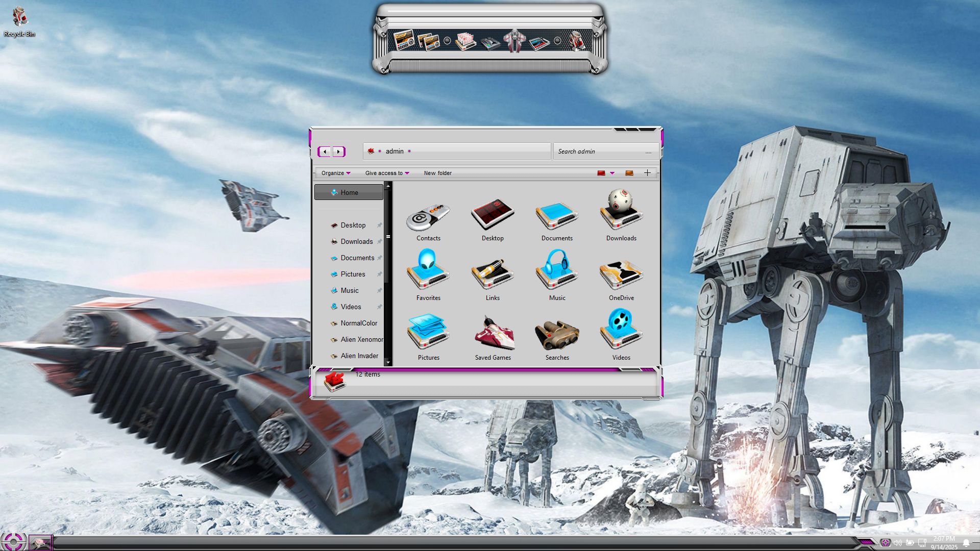The image size is (980, 551).
Task: Select Alien Invader in the navigation pane
Action: (x=349, y=356)
